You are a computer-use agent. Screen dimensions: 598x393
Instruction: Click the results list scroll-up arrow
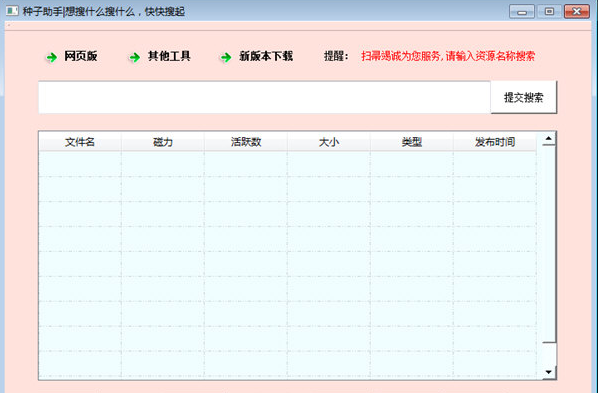[x=548, y=139]
